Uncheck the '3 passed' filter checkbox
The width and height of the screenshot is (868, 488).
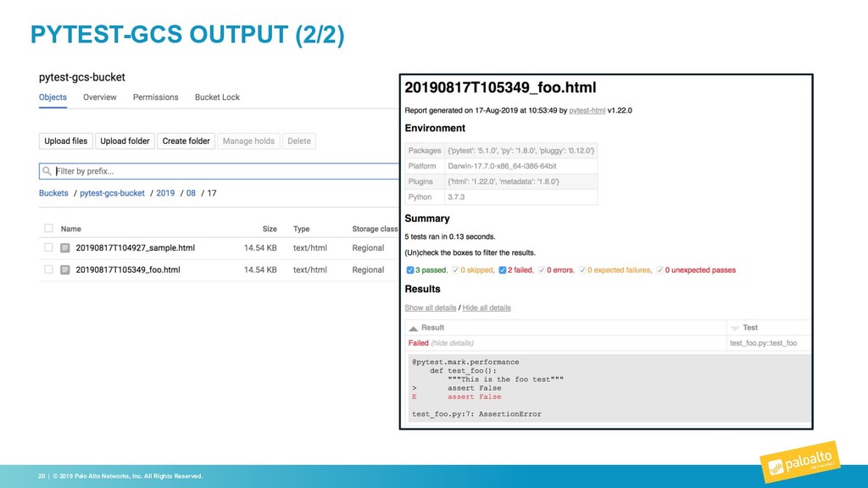click(410, 270)
